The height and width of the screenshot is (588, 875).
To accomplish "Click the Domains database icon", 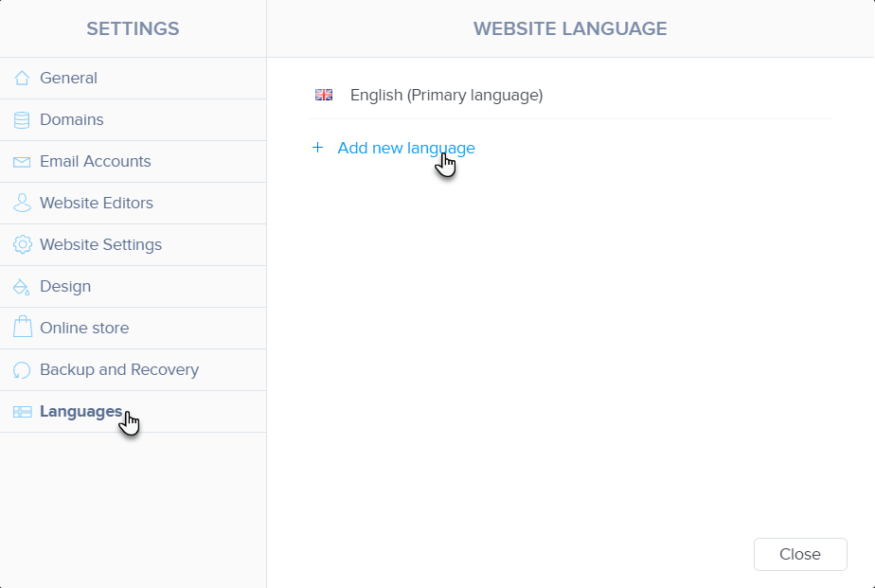I will click(22, 120).
